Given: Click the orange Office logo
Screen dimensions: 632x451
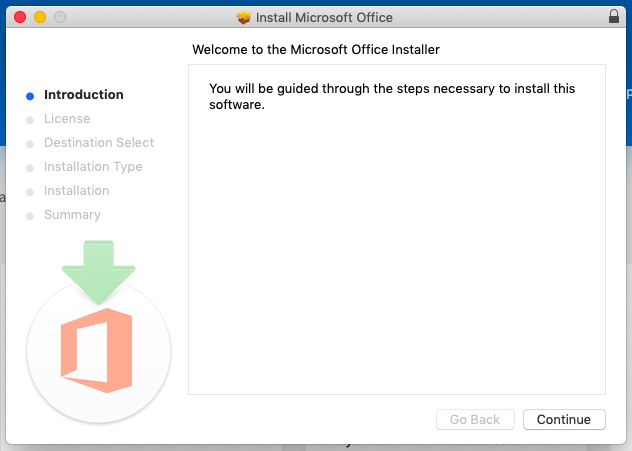Looking at the screenshot, I should click(96, 350).
